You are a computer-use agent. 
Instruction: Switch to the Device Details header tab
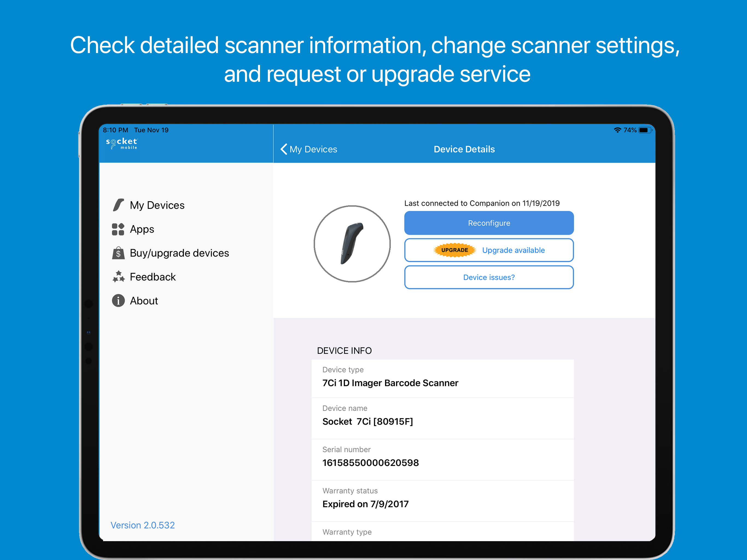tap(464, 149)
